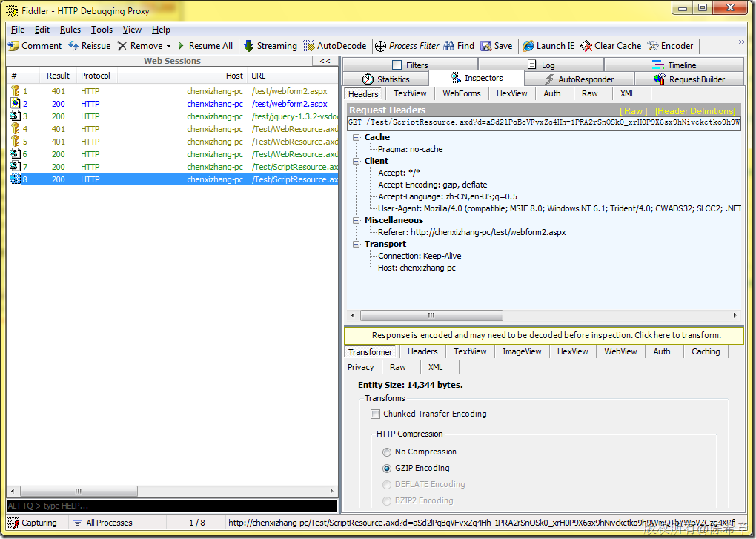This screenshot has width=756, height=539.
Task: Click the session 4 key icon
Action: pos(15,128)
